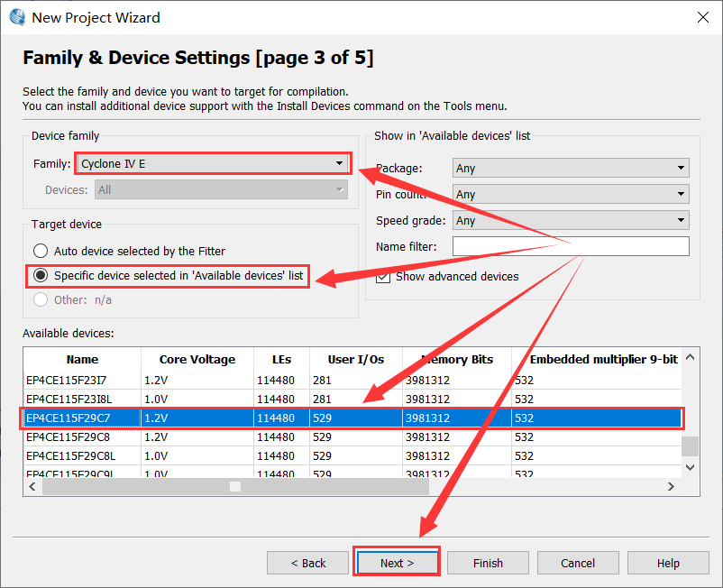723x588 pixels.
Task: Select the Other n/a radio button
Action: 41,299
